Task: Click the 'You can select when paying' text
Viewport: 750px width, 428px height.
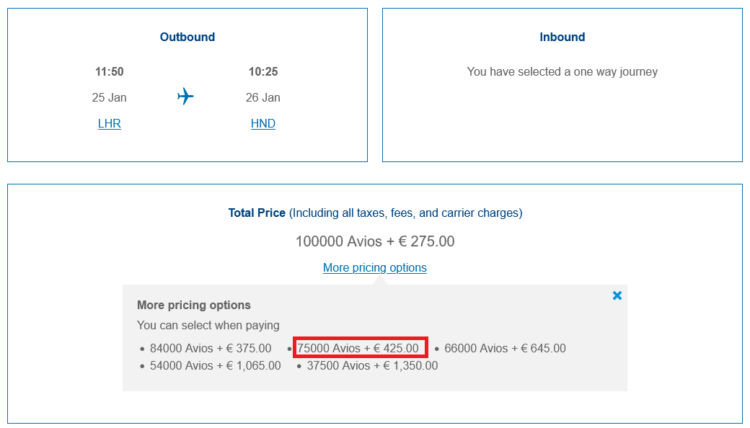Action: (x=208, y=325)
